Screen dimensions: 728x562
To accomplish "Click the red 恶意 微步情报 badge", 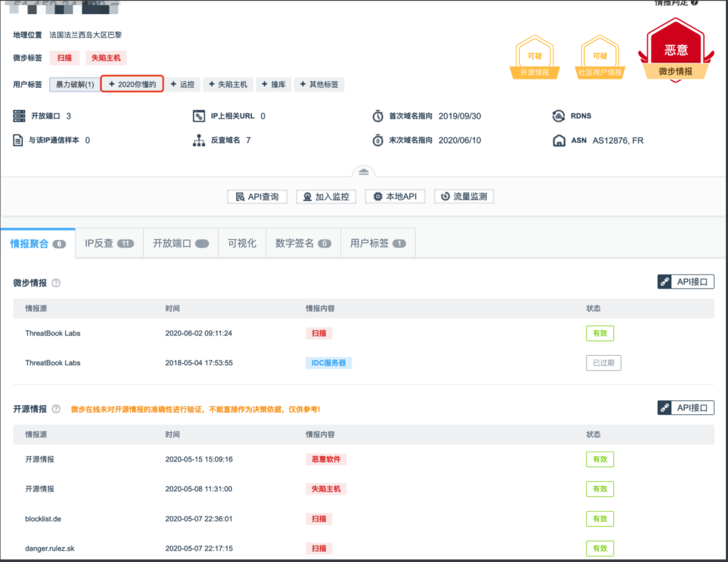I will [x=675, y=51].
